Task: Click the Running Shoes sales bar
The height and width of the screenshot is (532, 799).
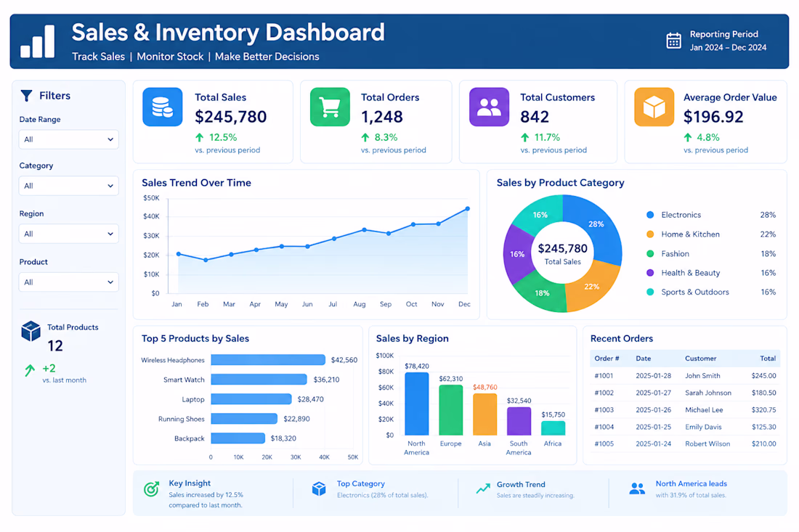Action: coord(244,419)
